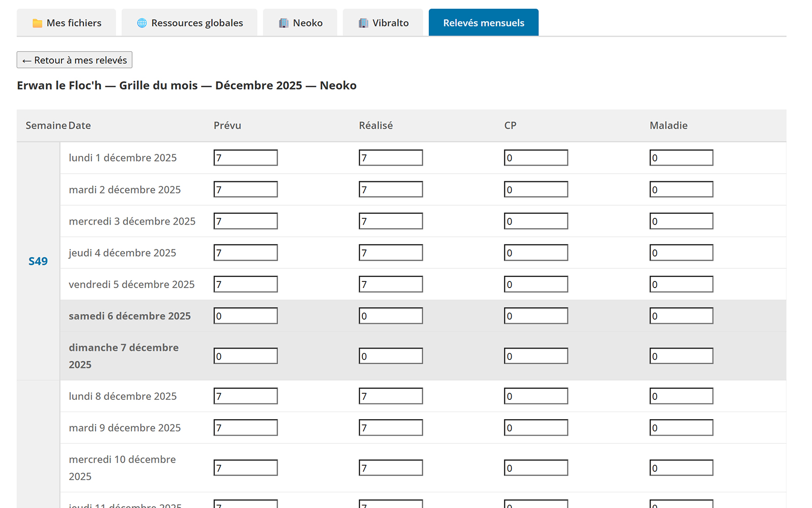The image size is (812, 508).
Task: Select Maladie field for mercredi 3 décembre
Action: [x=682, y=221]
